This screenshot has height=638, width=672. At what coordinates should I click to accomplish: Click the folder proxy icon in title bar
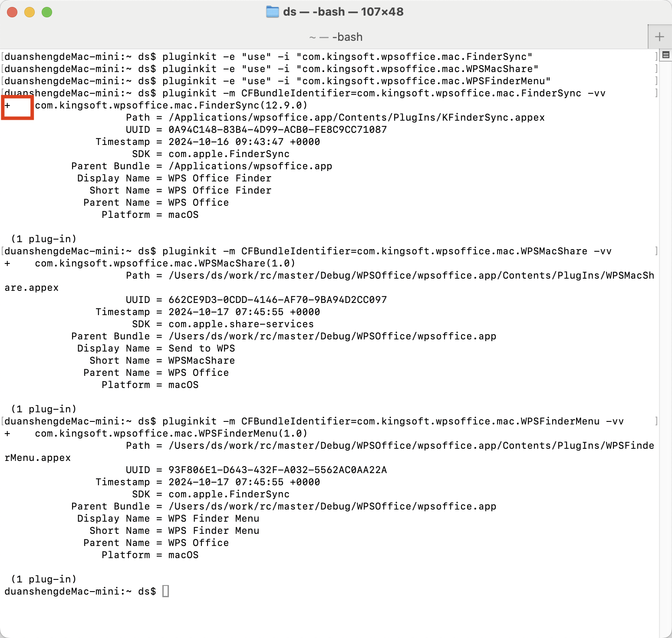click(272, 12)
